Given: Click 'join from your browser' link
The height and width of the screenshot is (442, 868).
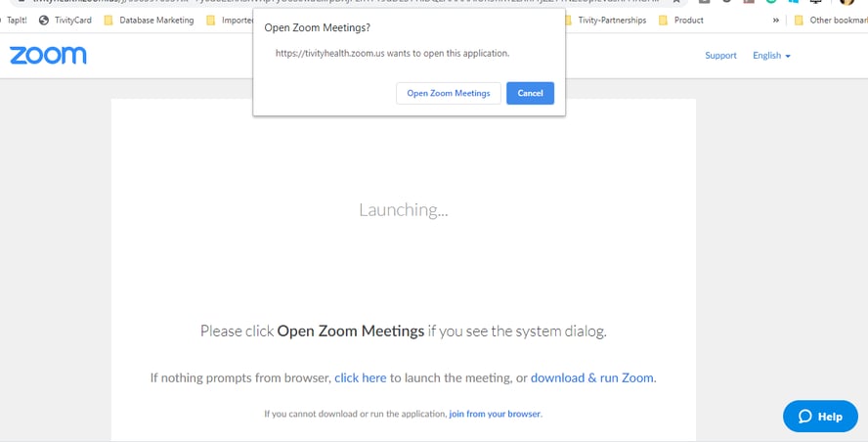Looking at the screenshot, I should (495, 414).
